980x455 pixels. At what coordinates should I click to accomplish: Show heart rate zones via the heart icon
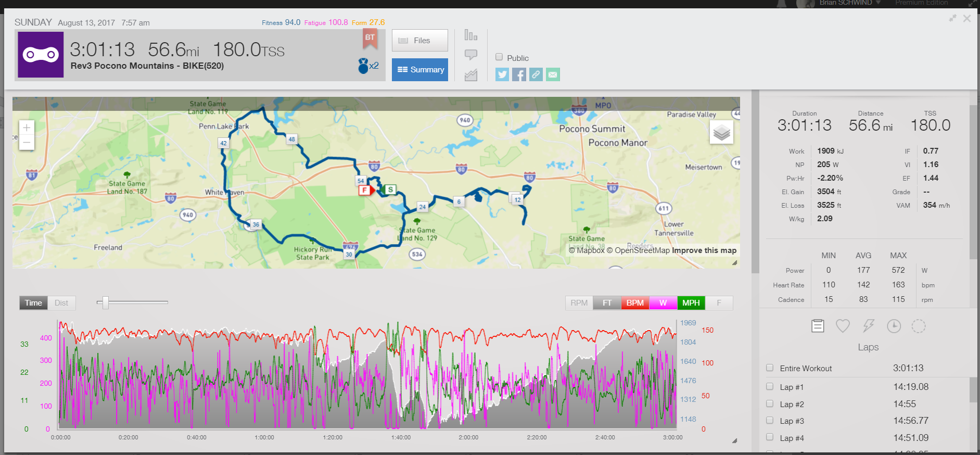(x=843, y=326)
